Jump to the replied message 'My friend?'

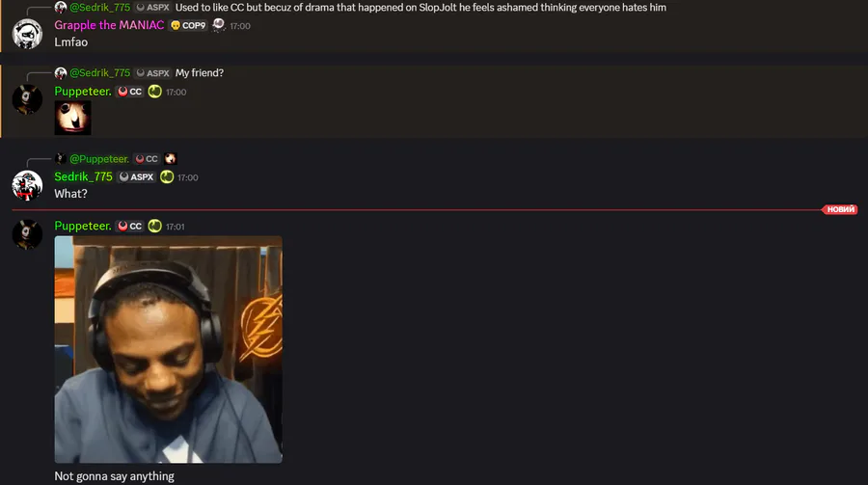200,73
